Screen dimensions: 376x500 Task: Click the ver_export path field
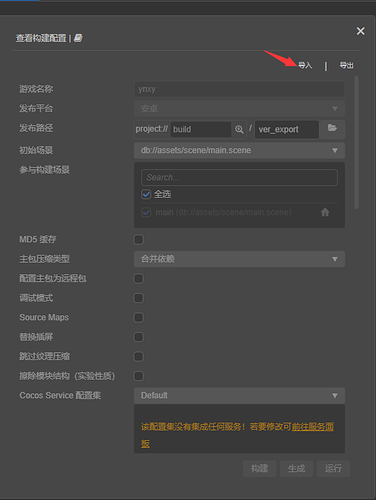(287, 129)
